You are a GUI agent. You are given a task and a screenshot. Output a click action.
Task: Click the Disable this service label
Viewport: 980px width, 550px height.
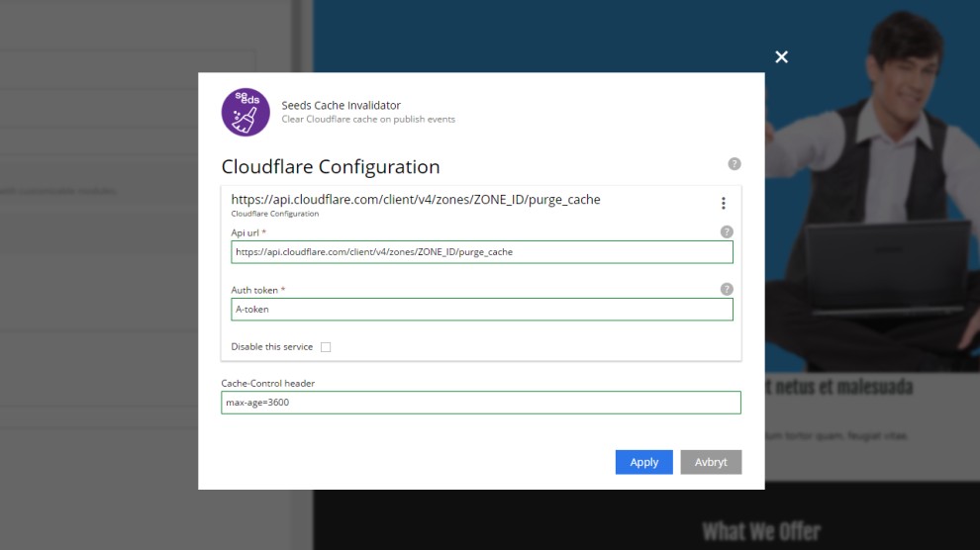coord(272,347)
